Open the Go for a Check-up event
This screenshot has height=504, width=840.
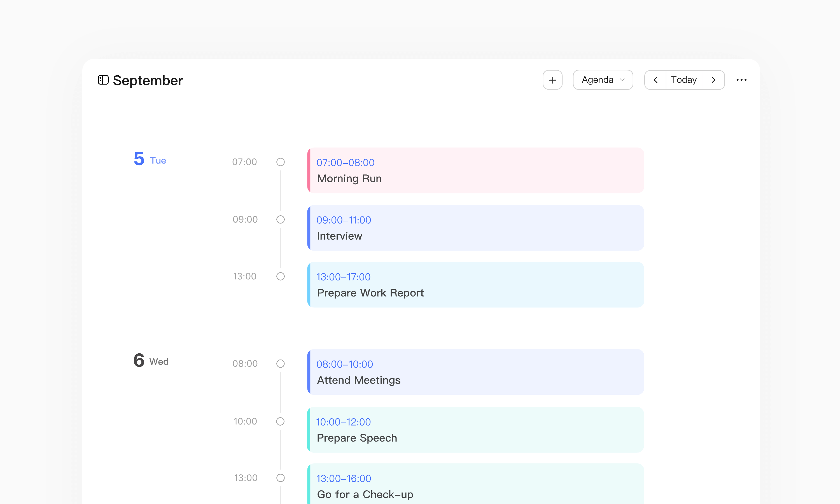pyautogui.click(x=475, y=484)
